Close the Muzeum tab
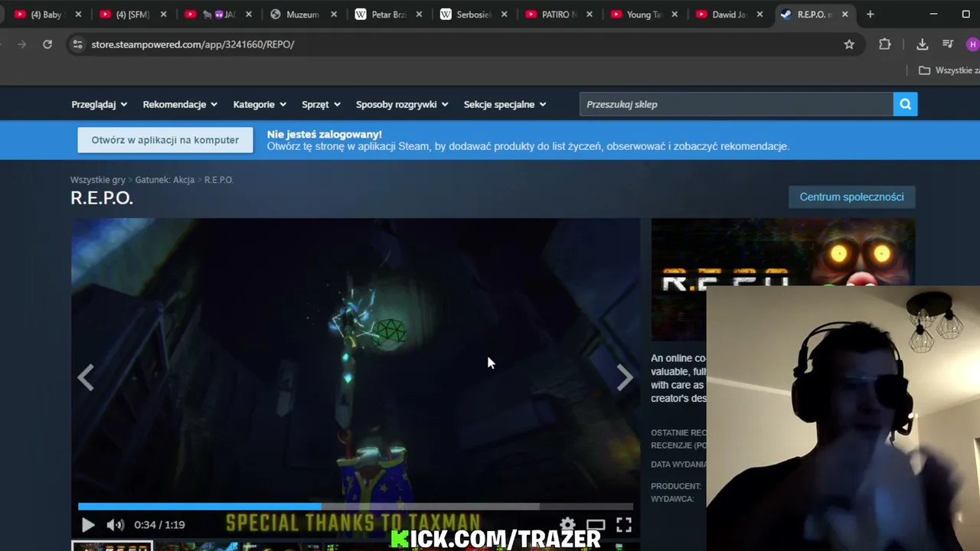Screen dimensions: 980x551 point(334,14)
